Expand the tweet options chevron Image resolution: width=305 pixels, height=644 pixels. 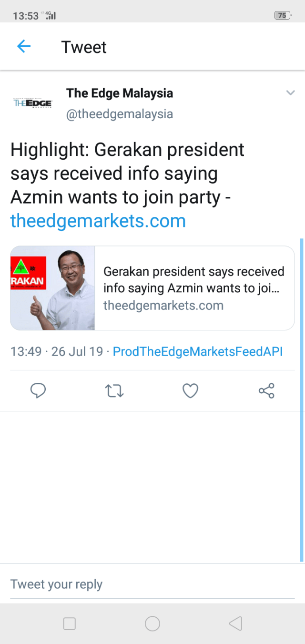click(290, 93)
